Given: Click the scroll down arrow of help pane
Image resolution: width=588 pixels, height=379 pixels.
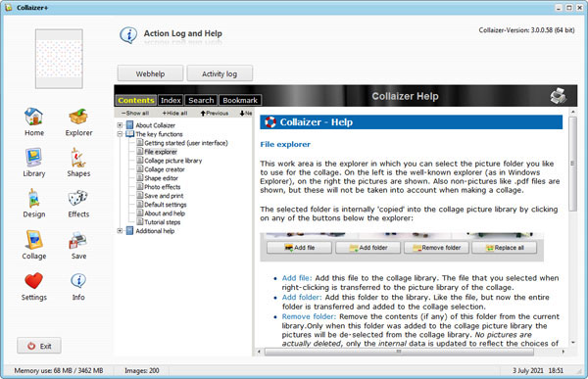Looking at the screenshot, I should click(572, 342).
